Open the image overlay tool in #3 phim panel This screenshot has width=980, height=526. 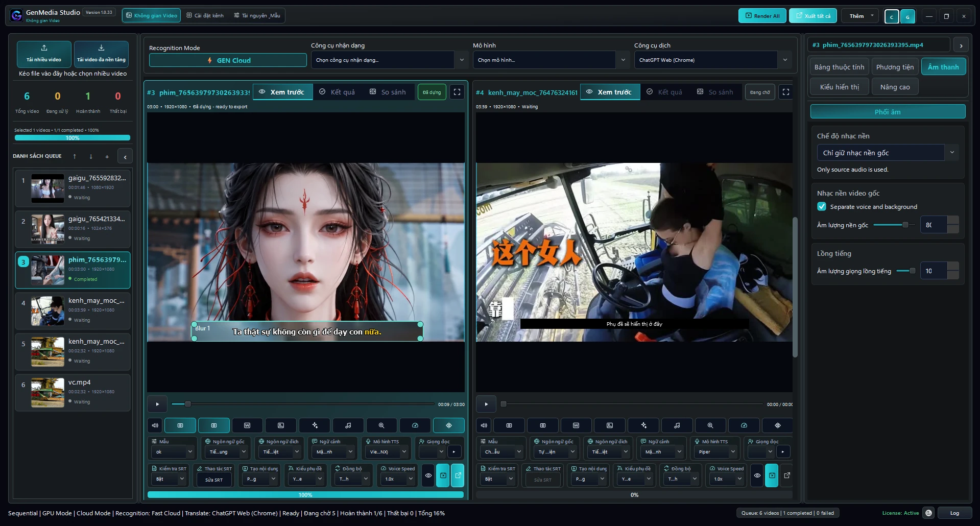[x=281, y=425]
